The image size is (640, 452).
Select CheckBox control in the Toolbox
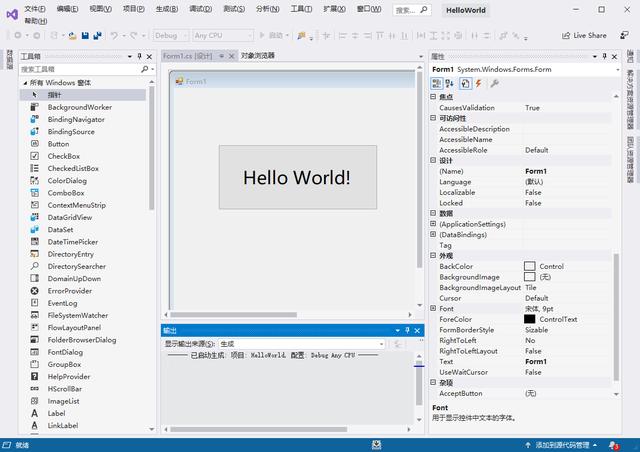point(63,156)
